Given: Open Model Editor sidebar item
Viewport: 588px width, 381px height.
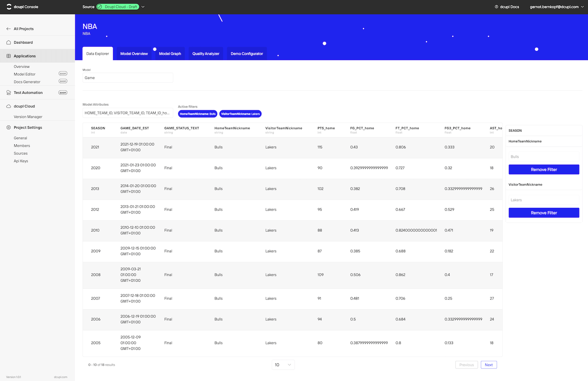Looking at the screenshot, I should pyautogui.click(x=25, y=74).
